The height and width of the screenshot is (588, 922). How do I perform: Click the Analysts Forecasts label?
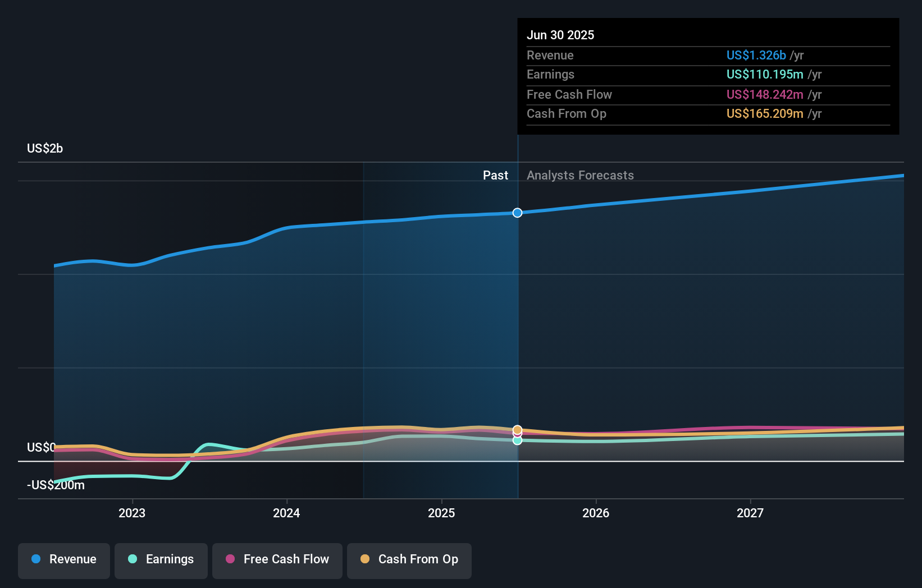click(580, 175)
